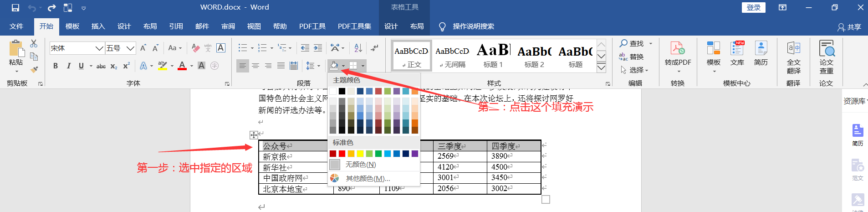Image resolution: width=868 pixels, height=212 pixels.
Task: Click the enclosed character icon
Action: point(214,66)
